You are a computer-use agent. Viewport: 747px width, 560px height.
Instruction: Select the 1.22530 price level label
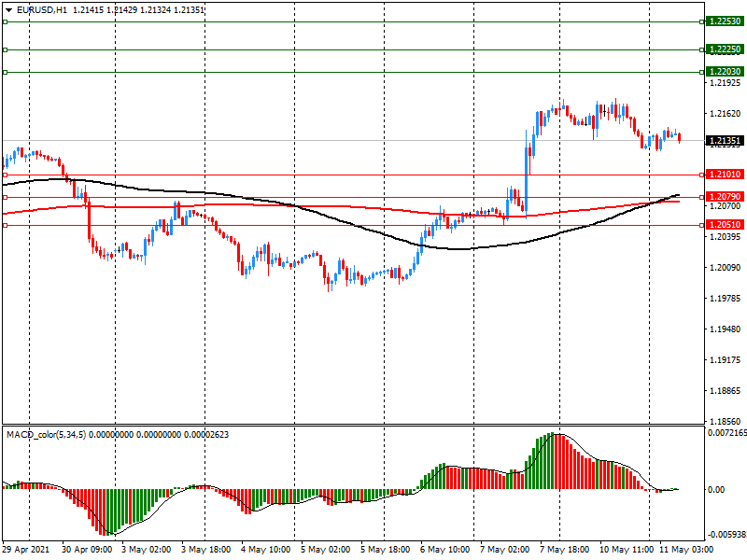click(725, 21)
